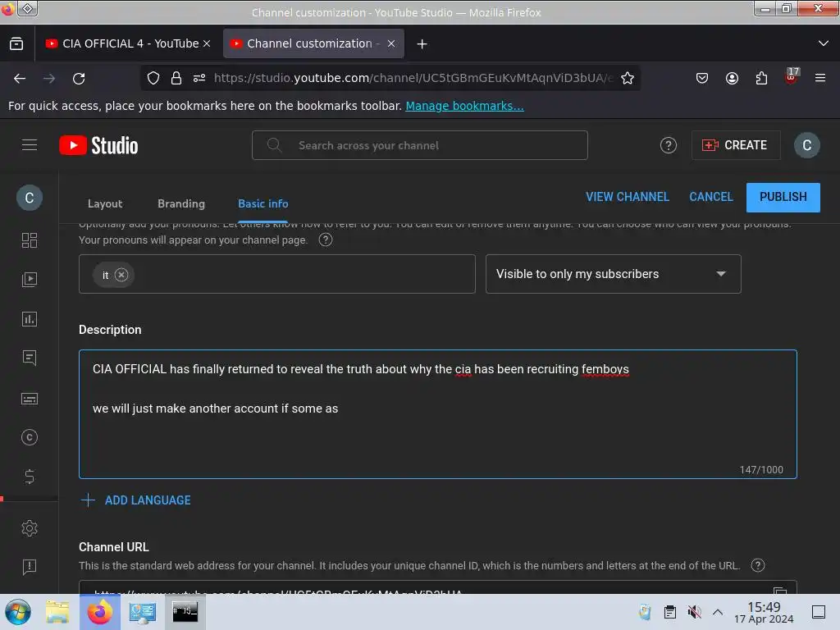The height and width of the screenshot is (630, 840).
Task: Click the Search across your channel field
Action: (x=419, y=145)
